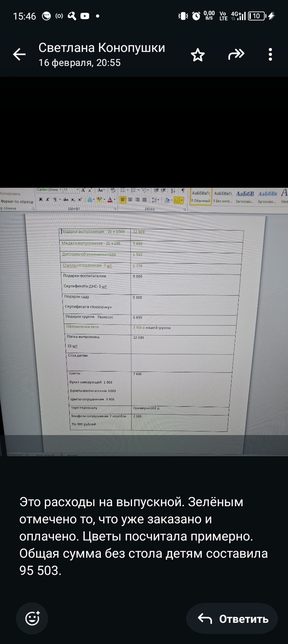
Task: Tap the 15:46 clock in status bar
Action: (25, 16)
